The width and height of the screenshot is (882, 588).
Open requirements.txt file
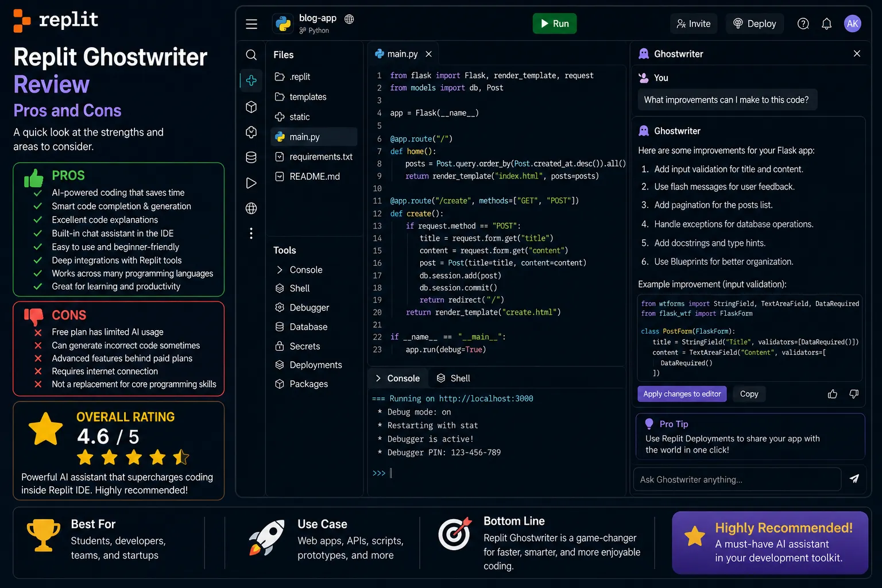point(314,157)
